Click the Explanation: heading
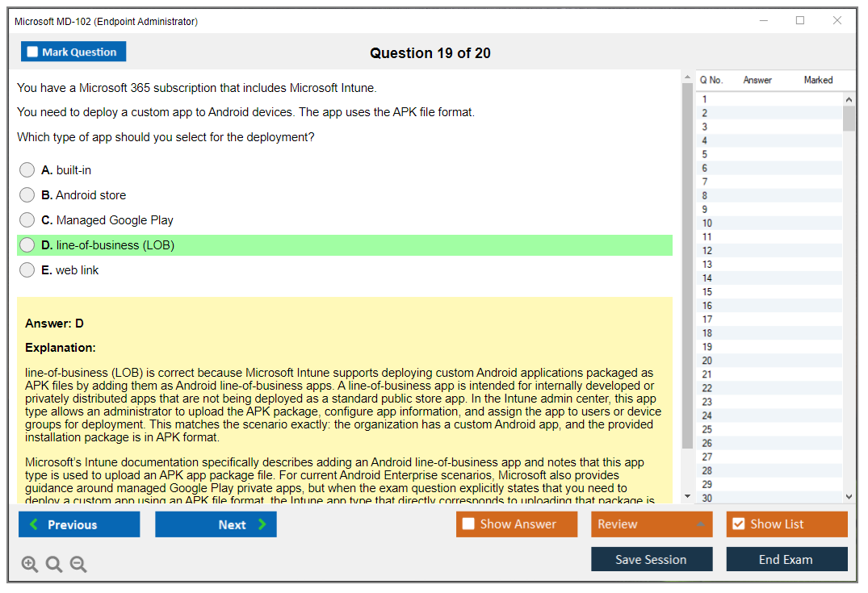 coord(61,348)
